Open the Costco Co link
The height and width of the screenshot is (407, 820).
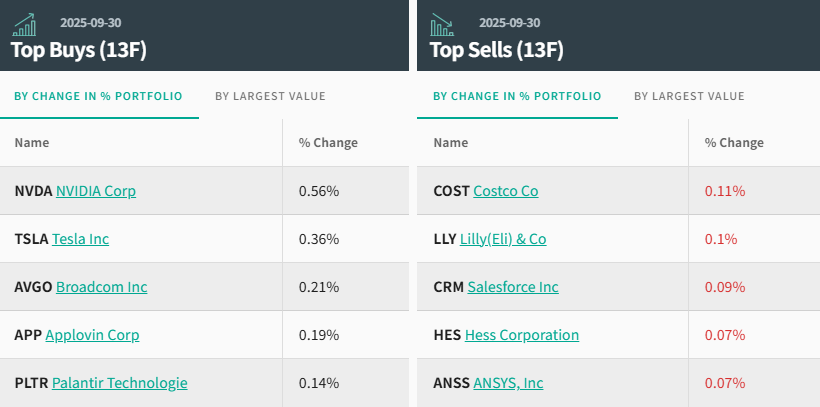(505, 191)
